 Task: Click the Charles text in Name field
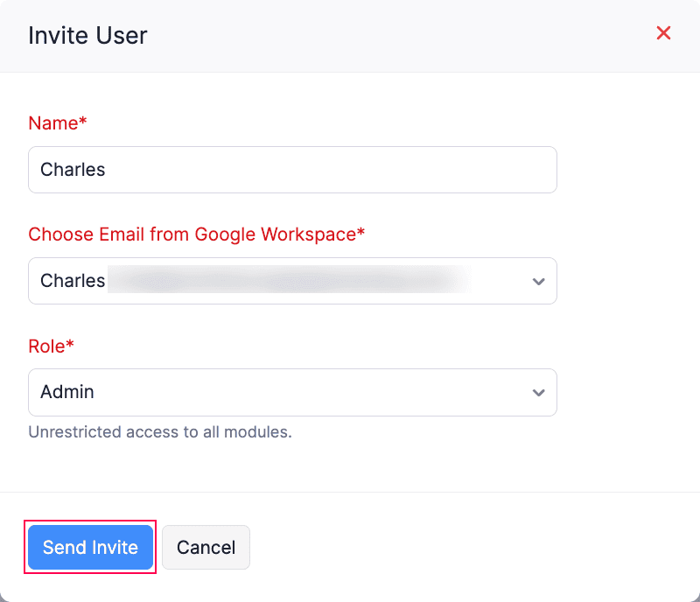73,170
